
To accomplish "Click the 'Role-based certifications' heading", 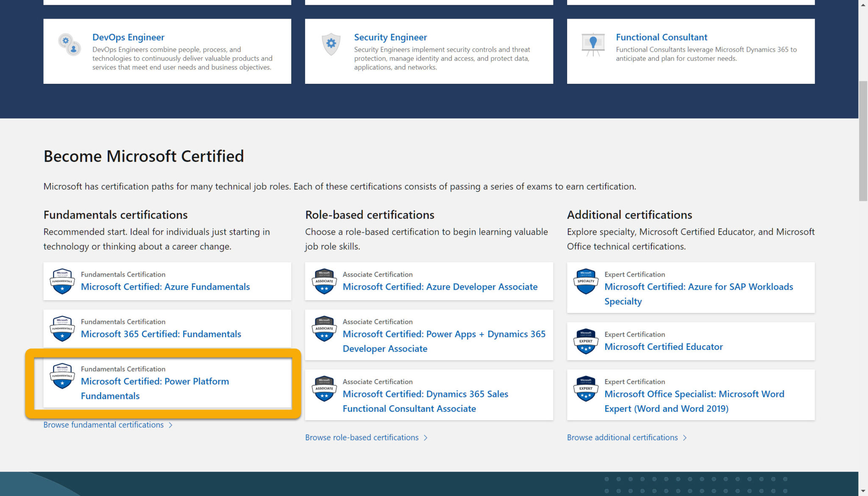I will [x=370, y=215].
